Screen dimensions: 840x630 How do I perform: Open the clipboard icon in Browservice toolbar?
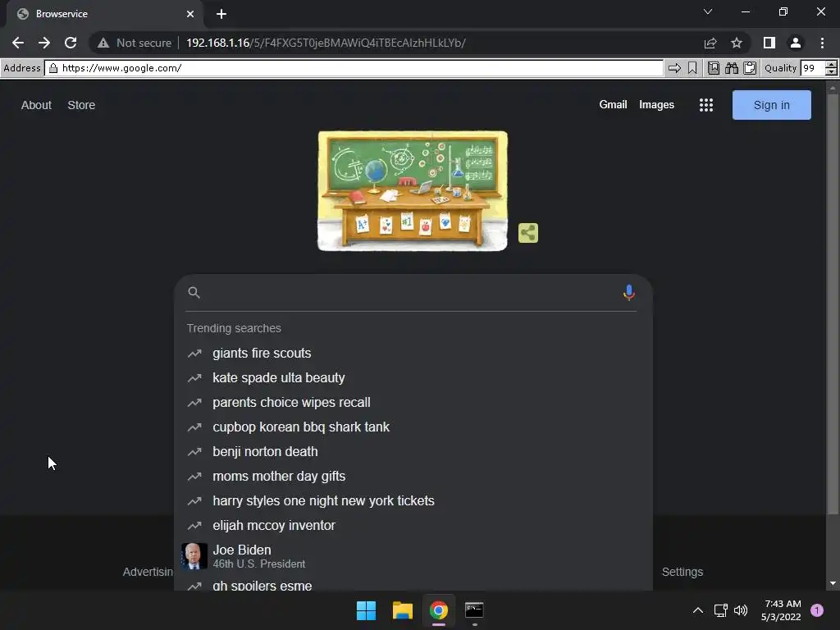pos(750,68)
